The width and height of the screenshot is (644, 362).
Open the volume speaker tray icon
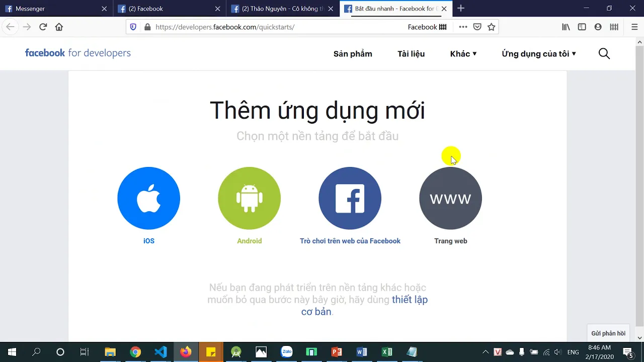click(557, 352)
